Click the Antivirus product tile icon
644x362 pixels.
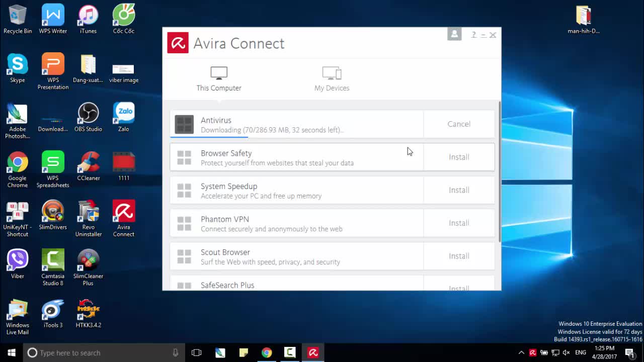[x=184, y=124]
